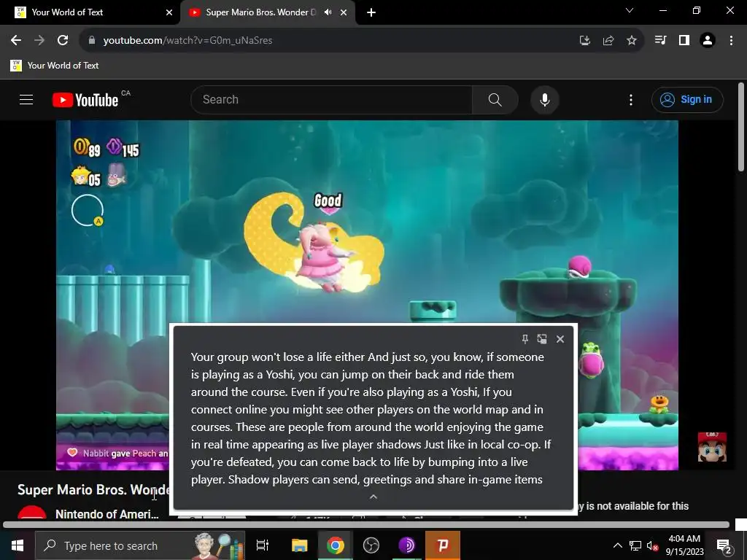
Task: Open Task View on the taskbar
Action: (x=263, y=545)
